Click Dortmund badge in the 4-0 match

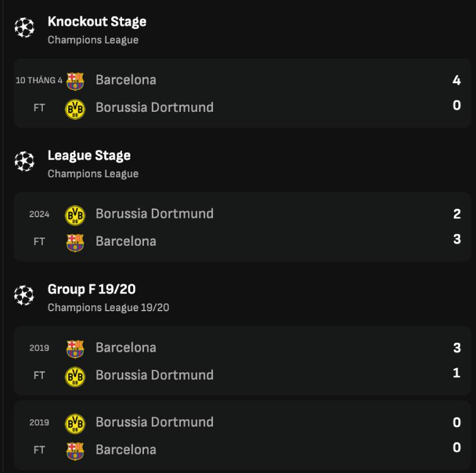pos(75,109)
